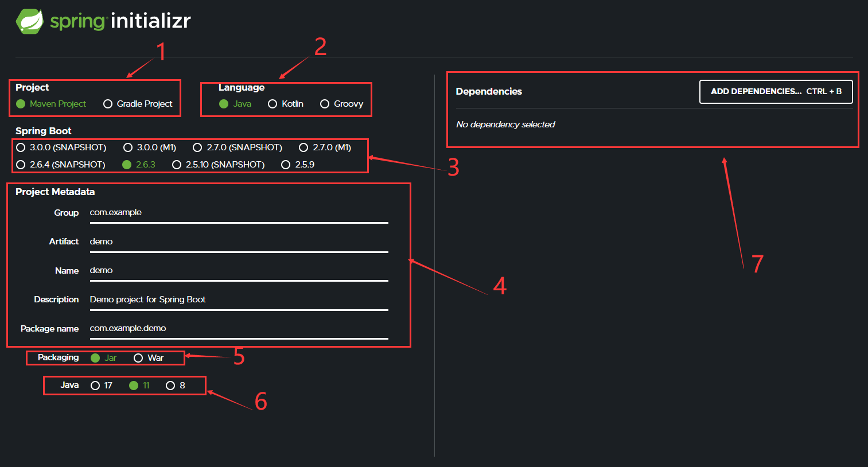Select Spring Boot 2.6.4 (SNAPSHOT)

(61, 165)
